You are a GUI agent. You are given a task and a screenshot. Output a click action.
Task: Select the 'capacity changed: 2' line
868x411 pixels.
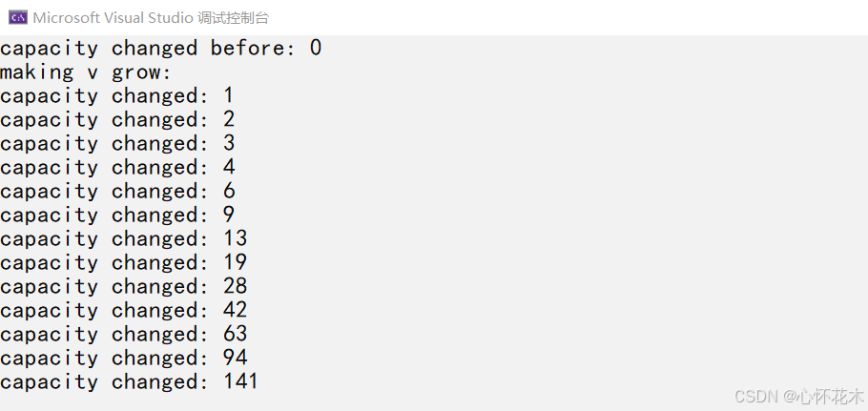point(117,120)
